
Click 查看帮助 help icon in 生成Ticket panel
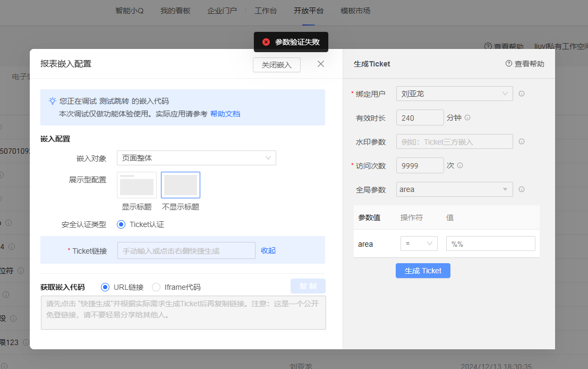tap(509, 64)
